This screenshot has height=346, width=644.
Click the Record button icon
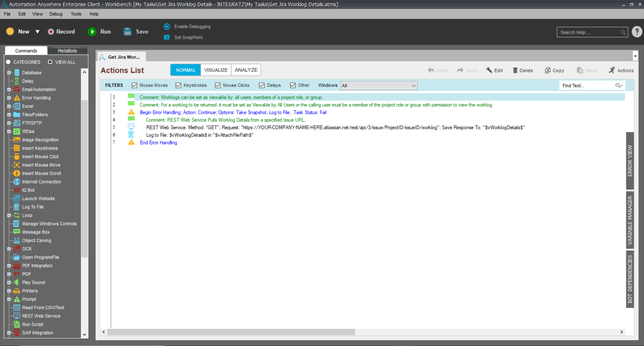[x=51, y=32]
